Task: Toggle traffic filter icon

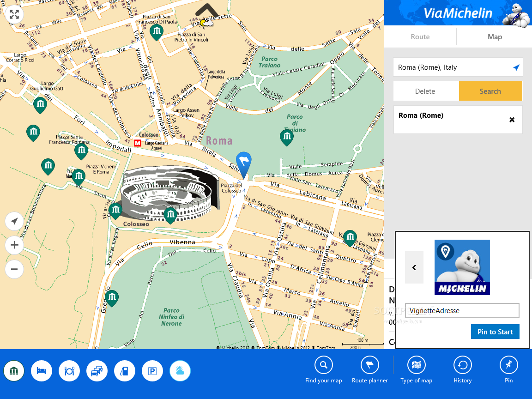Action: (97, 371)
